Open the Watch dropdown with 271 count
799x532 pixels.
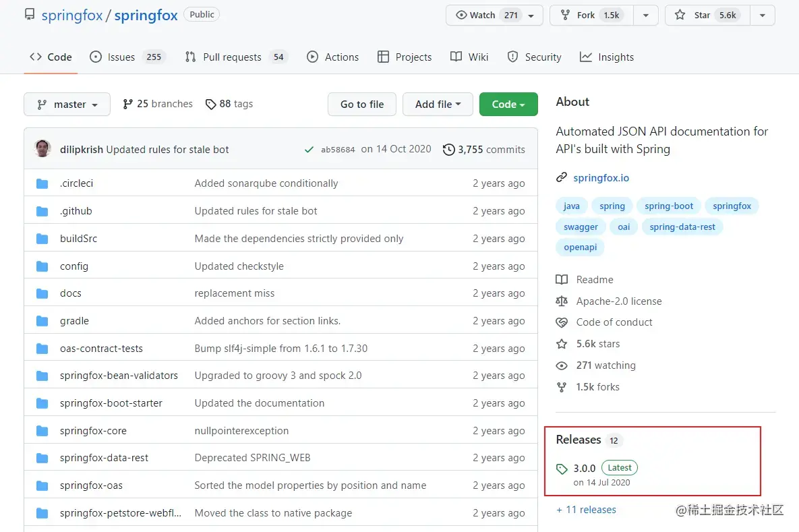click(494, 16)
